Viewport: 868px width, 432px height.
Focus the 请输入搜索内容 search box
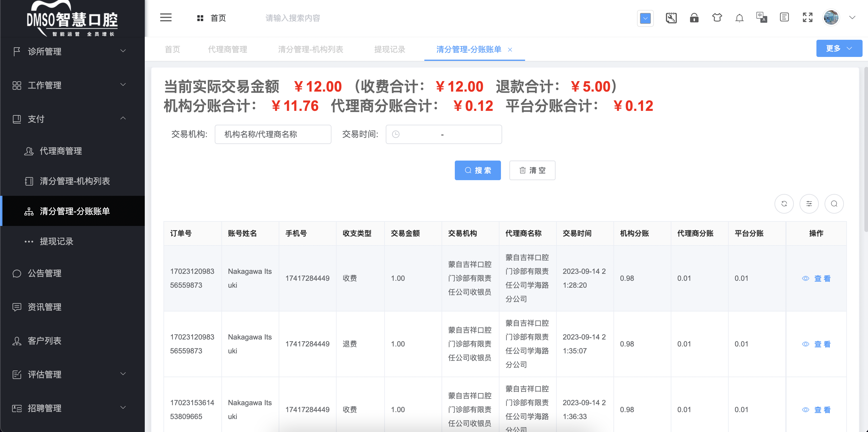pyautogui.click(x=293, y=18)
